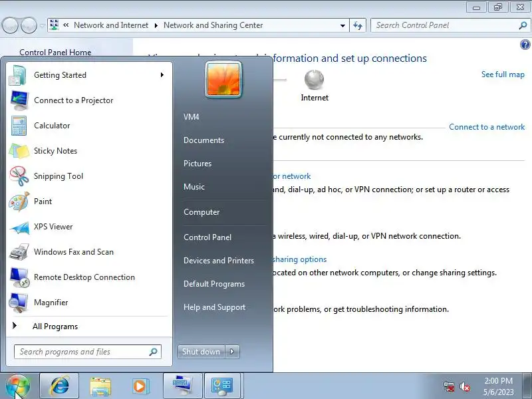Switch to Control Panel taskbar button
Image resolution: width=532 pixels, height=399 pixels.
pos(222,386)
